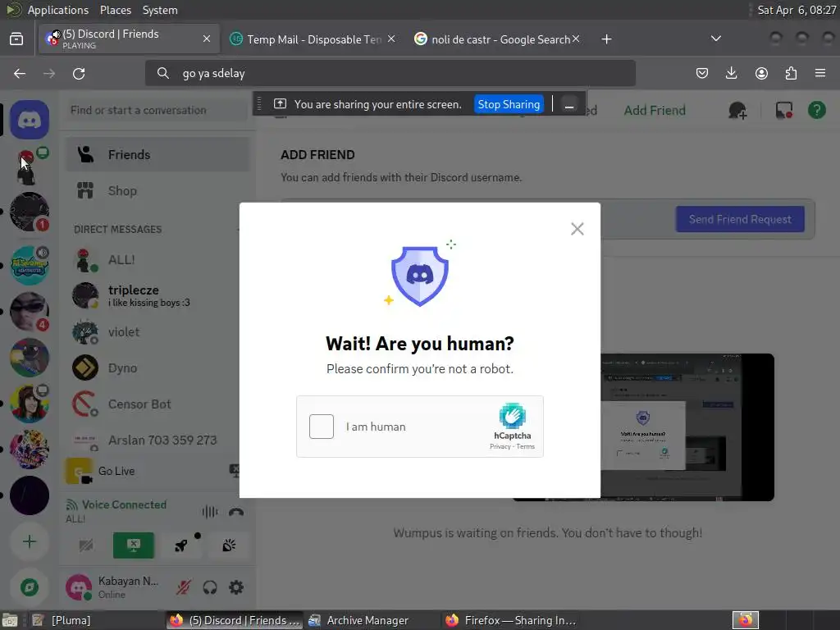This screenshot has width=840, height=630.
Task: Minimize the screen sharing indicator bar
Action: click(569, 104)
